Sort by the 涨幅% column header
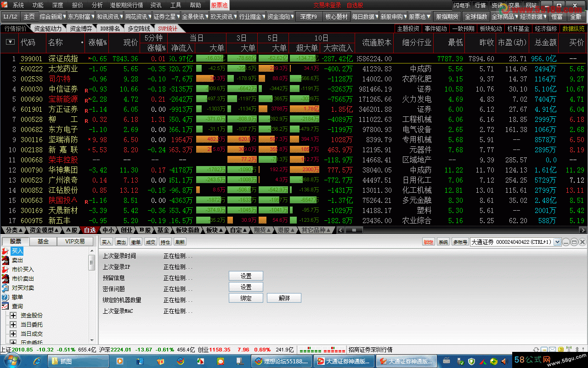 tap(98, 42)
